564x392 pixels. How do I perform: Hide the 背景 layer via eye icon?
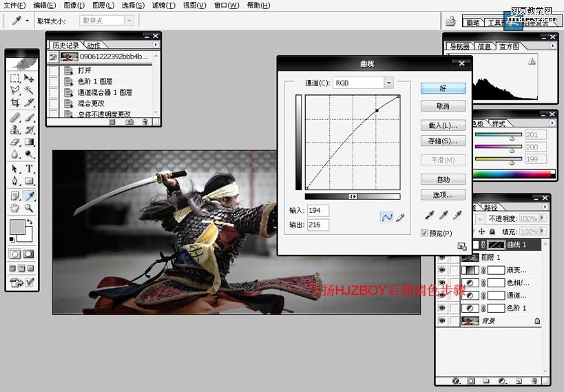pos(442,321)
